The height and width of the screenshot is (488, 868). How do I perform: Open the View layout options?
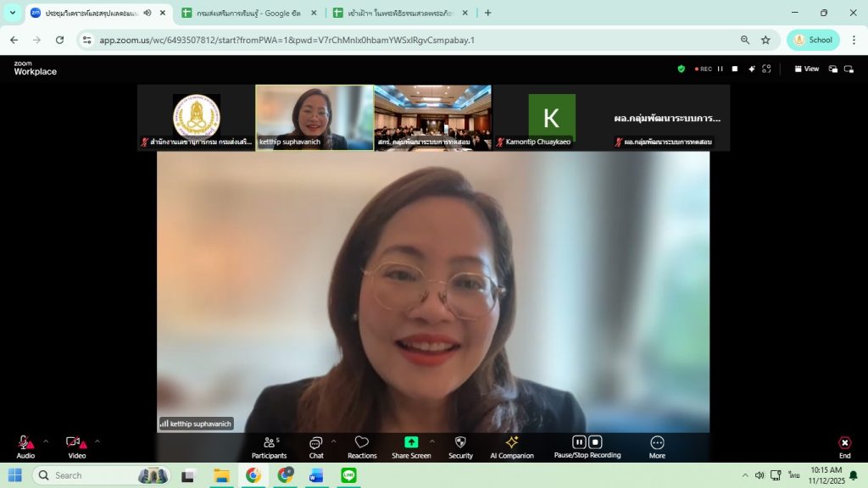point(806,69)
